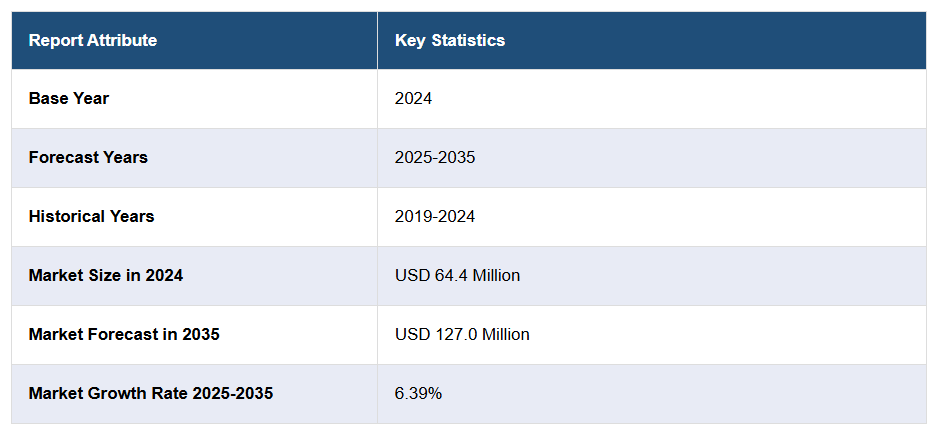Select the USD 127.0 Million value
Viewport: 927px width, 428px height.
coord(462,335)
